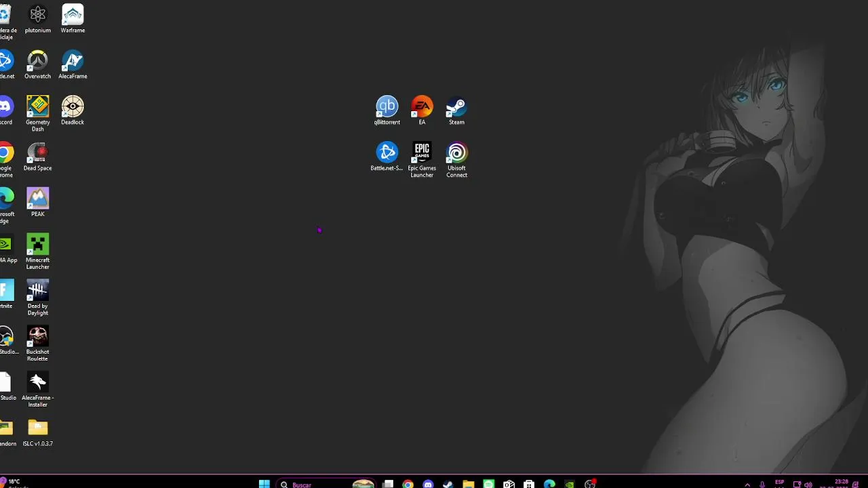
Task: Select the ISLC v1.0.3.7 folder
Action: [37, 433]
